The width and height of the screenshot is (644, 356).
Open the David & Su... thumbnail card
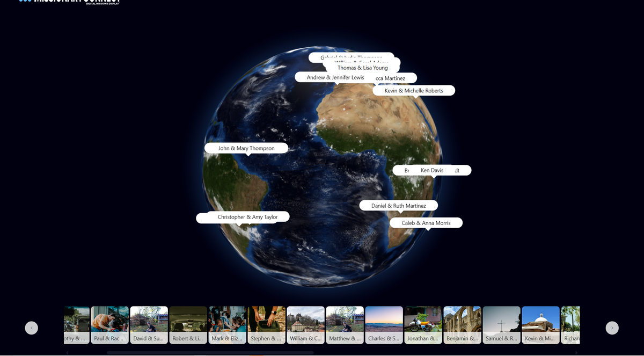(x=149, y=325)
